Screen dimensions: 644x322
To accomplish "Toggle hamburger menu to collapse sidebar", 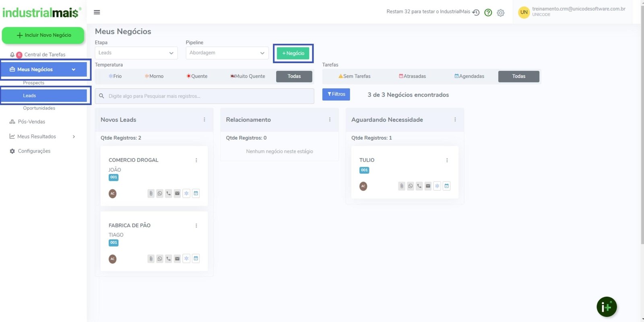I will click(x=97, y=12).
